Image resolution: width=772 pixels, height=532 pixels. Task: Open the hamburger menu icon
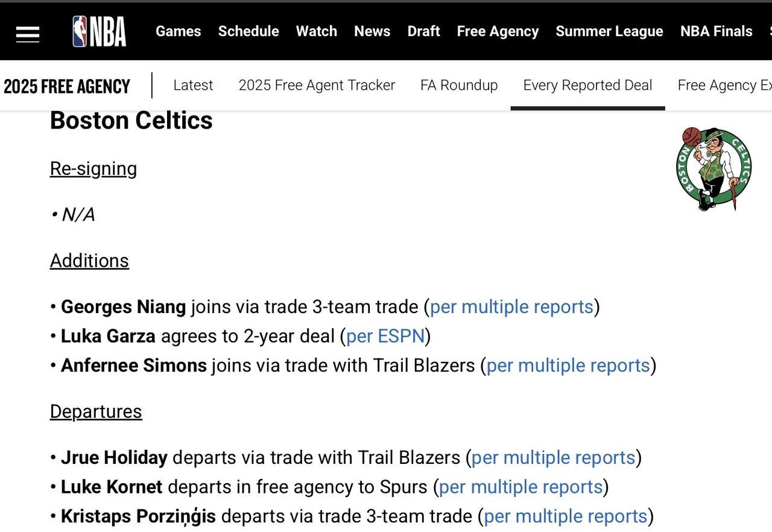pos(28,34)
